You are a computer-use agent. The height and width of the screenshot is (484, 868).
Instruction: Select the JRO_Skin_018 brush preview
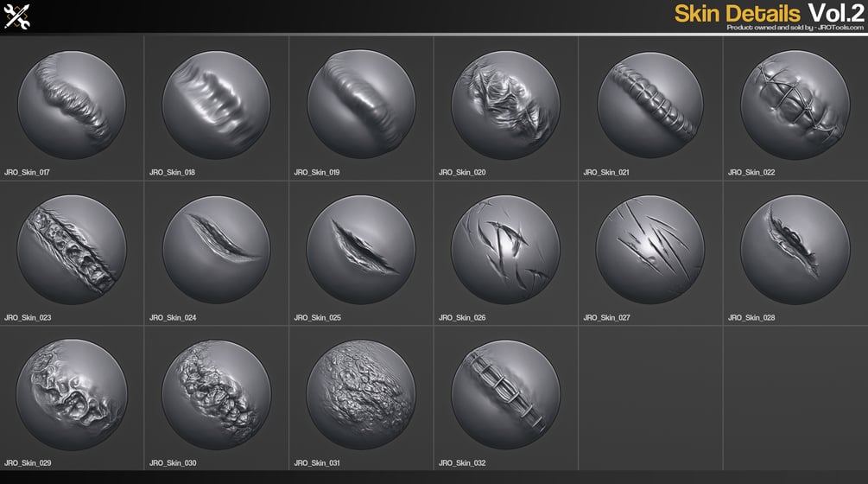click(217, 105)
